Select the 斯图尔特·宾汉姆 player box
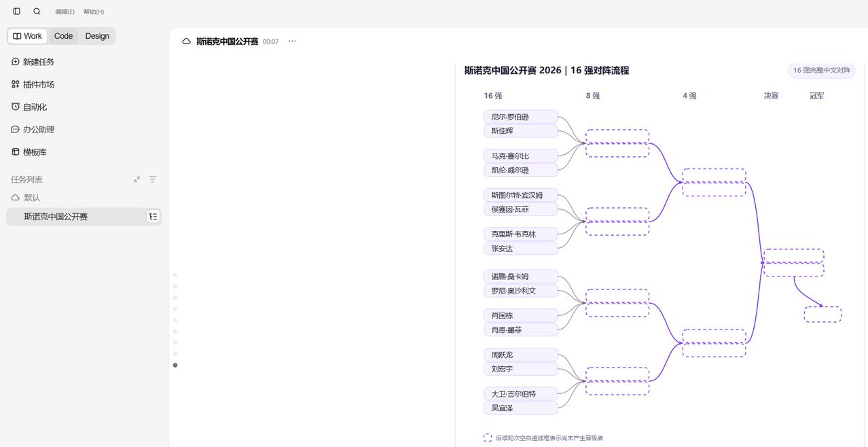868x447 pixels. pyautogui.click(x=520, y=195)
